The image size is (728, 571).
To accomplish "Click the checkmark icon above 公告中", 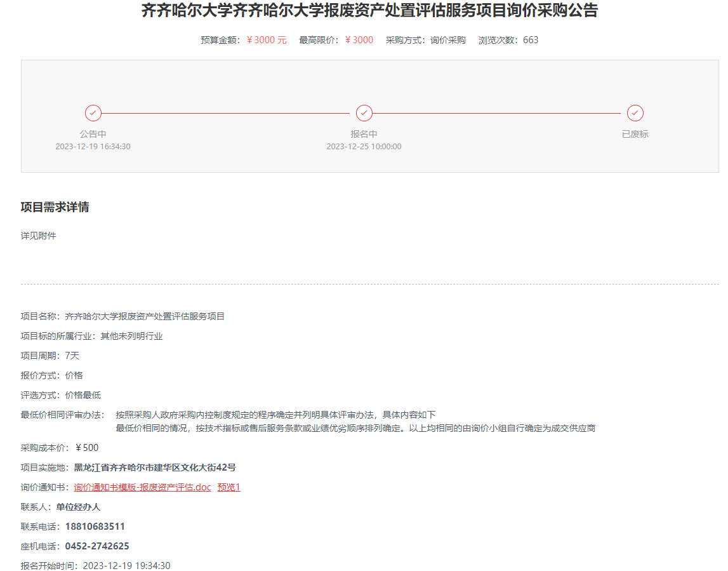I will 93,113.
